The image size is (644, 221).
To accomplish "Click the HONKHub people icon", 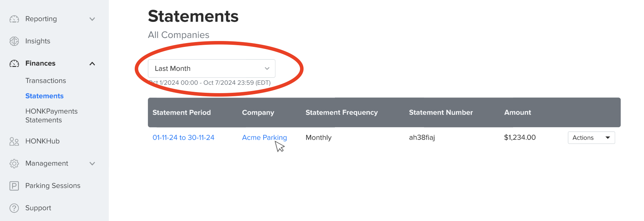I will (x=14, y=141).
